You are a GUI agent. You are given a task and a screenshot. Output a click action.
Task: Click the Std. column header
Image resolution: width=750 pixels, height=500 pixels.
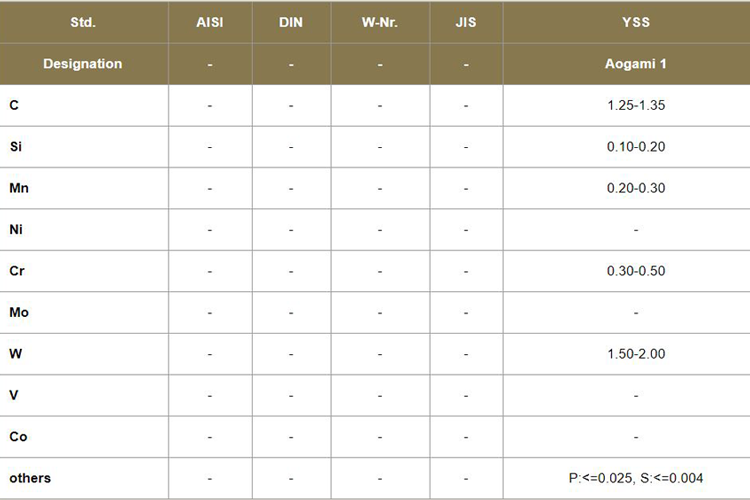(83, 22)
